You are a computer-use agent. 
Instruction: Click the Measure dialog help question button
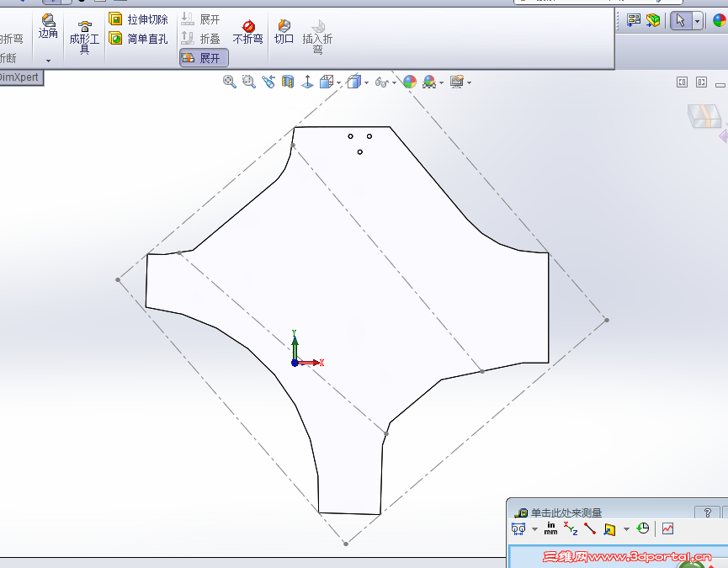tap(707, 512)
